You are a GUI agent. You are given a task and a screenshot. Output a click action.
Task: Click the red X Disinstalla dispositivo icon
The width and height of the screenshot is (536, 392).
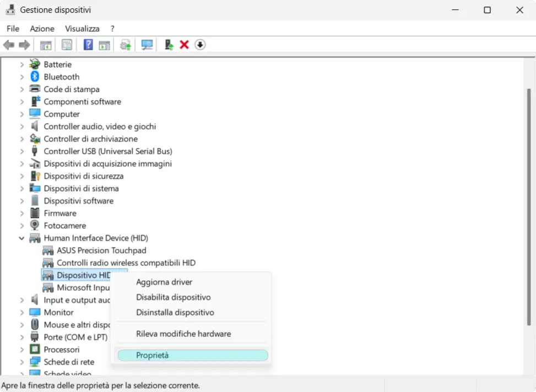click(184, 45)
